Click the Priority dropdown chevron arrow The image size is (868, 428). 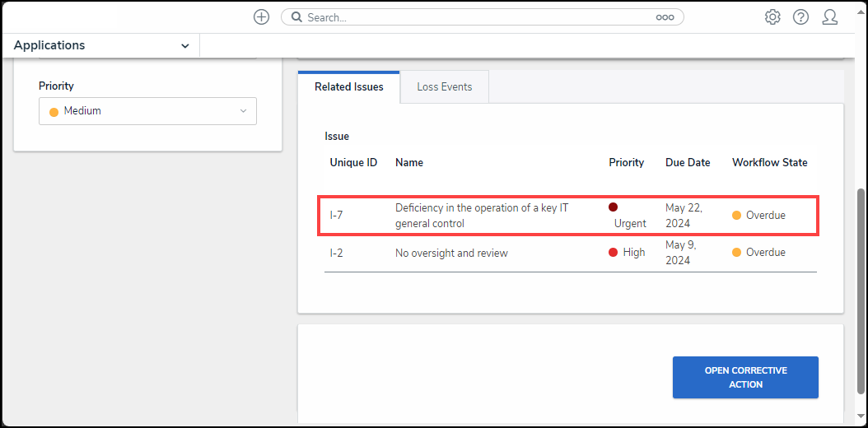point(243,111)
